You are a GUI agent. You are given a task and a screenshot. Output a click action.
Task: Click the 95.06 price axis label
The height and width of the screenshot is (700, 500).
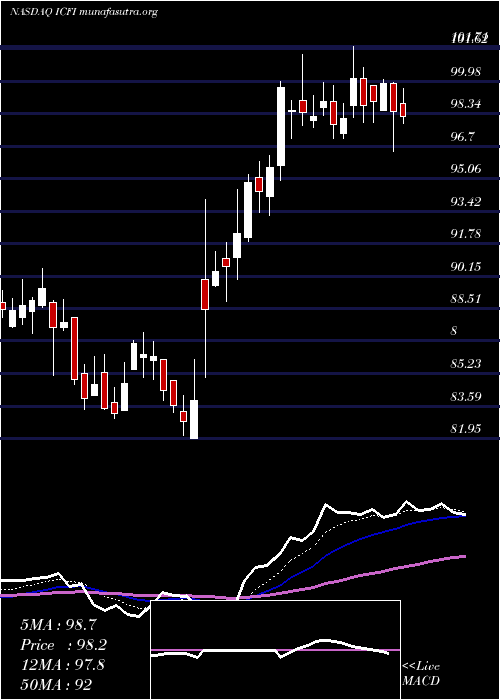(466, 169)
